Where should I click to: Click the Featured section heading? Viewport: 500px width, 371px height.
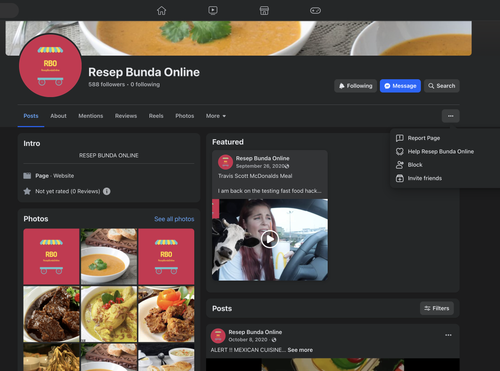pyautogui.click(x=228, y=142)
